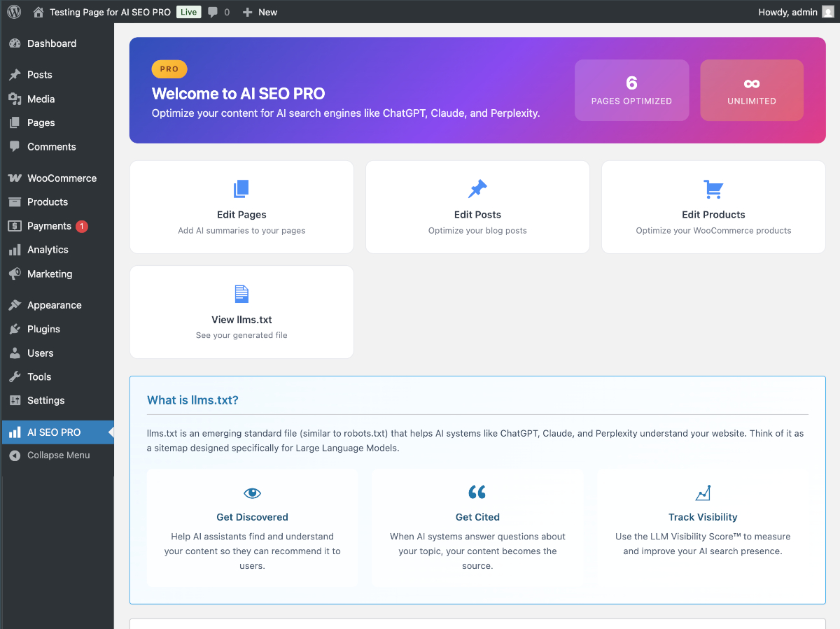
Task: Visit the site via Testing Page for AI SEO PRO
Action: click(x=110, y=12)
